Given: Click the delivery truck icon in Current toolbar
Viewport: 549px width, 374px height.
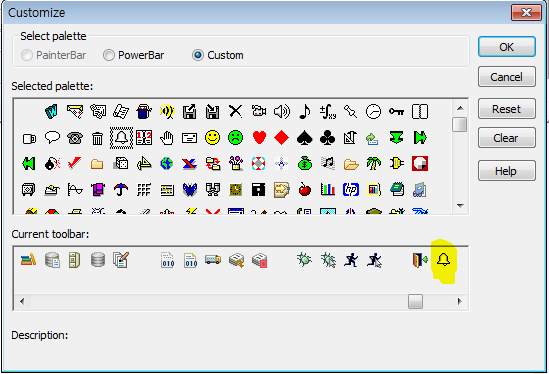Looking at the screenshot, I should coord(213,259).
